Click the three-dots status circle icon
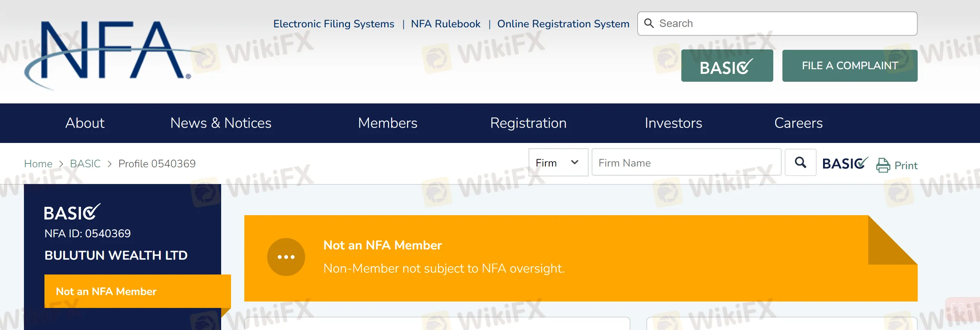The height and width of the screenshot is (330, 980). [286, 257]
